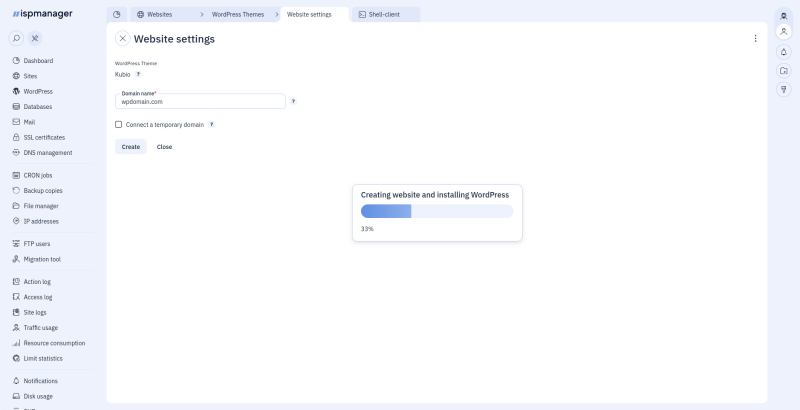Click the Resource consumption chart icon

click(x=16, y=343)
